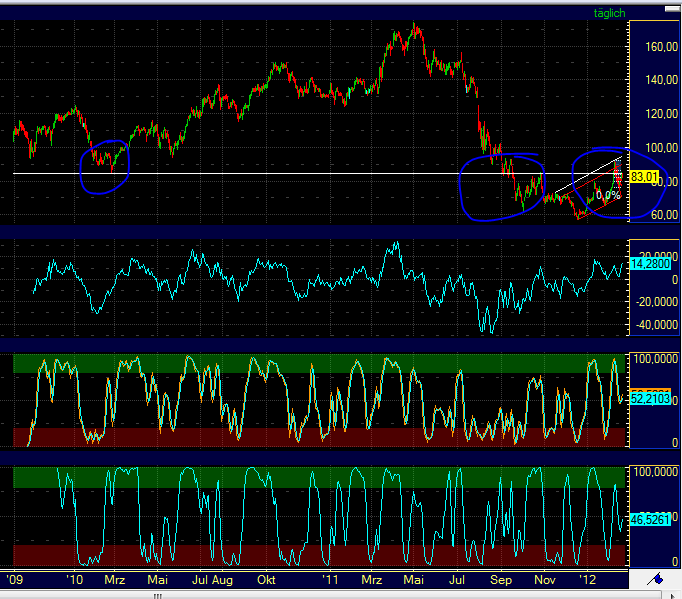Click the 100,0000 label above 52,2103
This screenshot has width=682, height=599.
tap(656, 359)
